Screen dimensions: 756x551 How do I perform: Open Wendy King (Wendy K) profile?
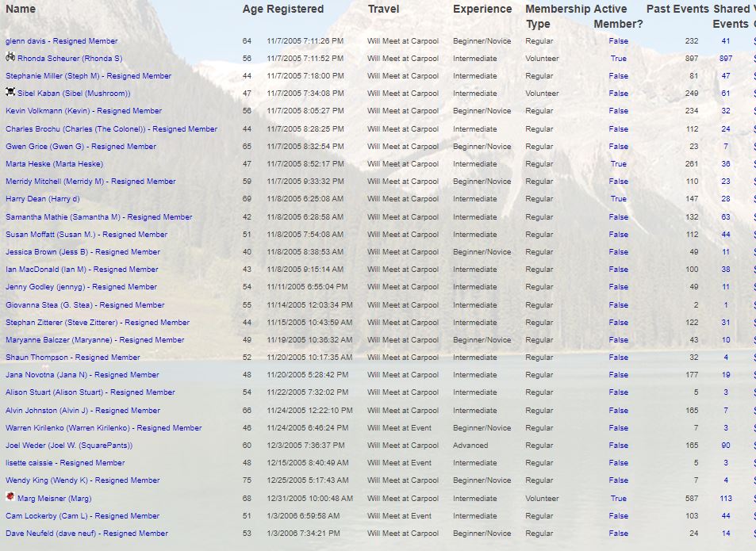(83, 480)
